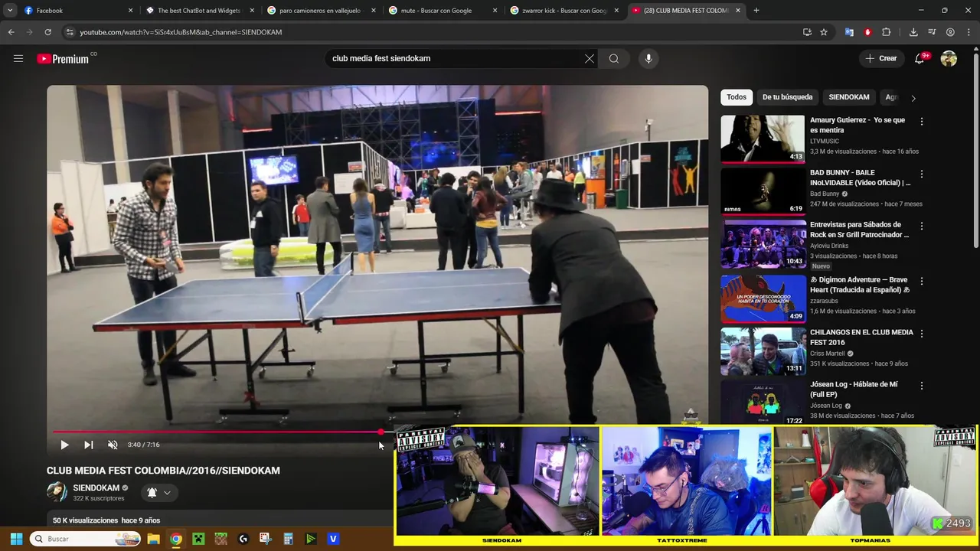Open a new browser tab with plus
The height and width of the screenshot is (551, 980).
(x=756, y=11)
